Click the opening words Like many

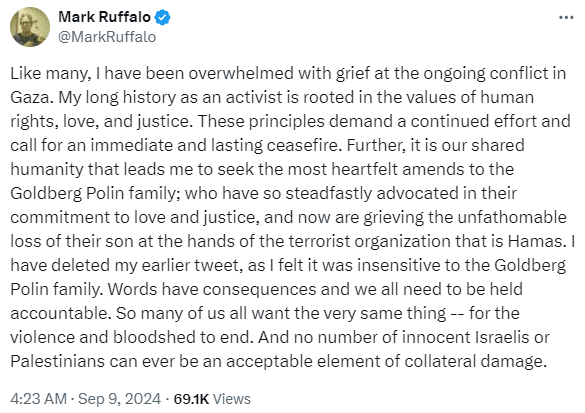coord(49,73)
